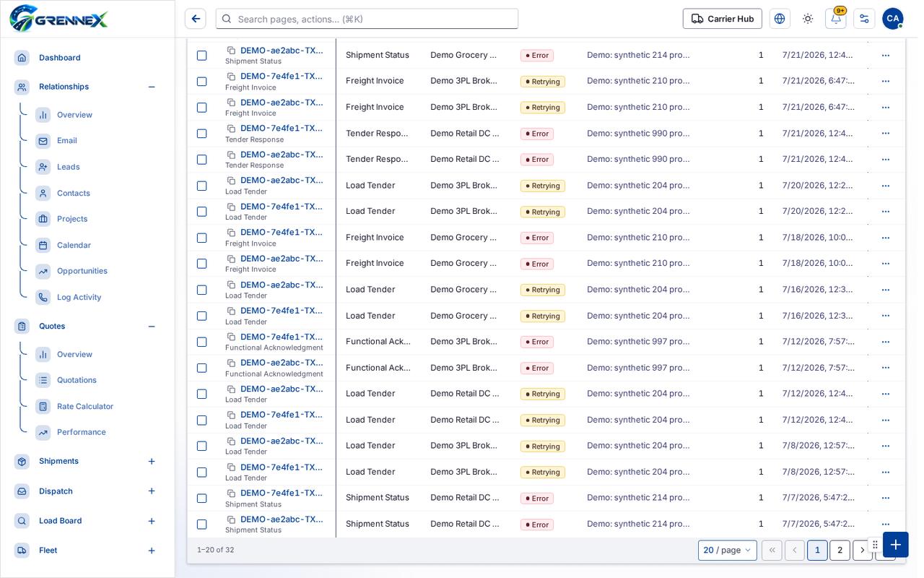924x578 pixels.
Task: Expand the Fleet section
Action: [152, 551]
